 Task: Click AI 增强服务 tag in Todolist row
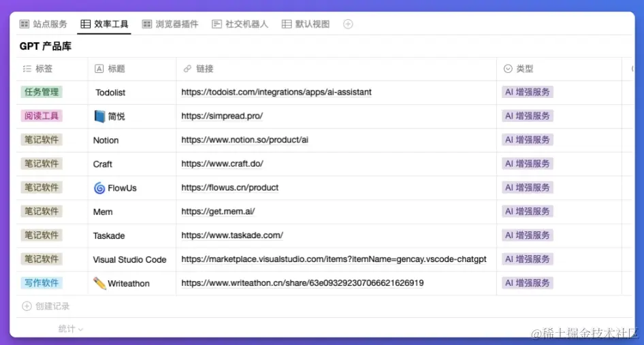[x=528, y=92]
